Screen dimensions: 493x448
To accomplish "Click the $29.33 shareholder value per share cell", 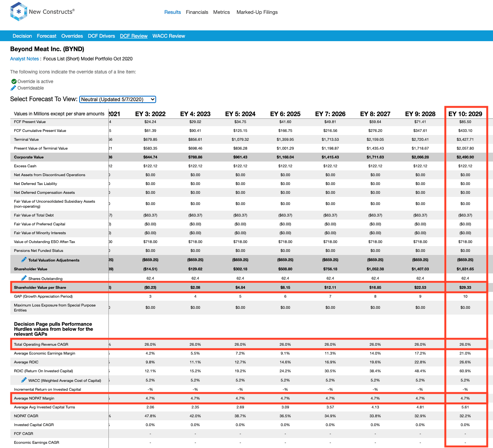I will click(x=465, y=287).
